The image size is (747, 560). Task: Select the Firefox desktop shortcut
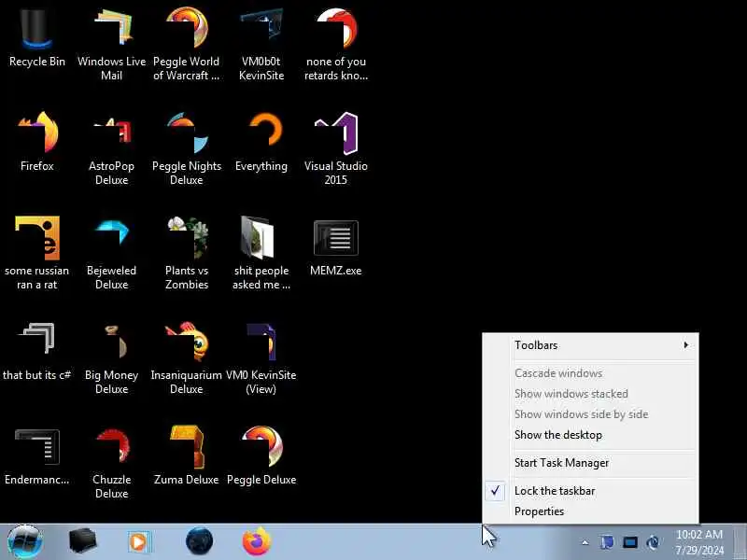pyautogui.click(x=37, y=141)
